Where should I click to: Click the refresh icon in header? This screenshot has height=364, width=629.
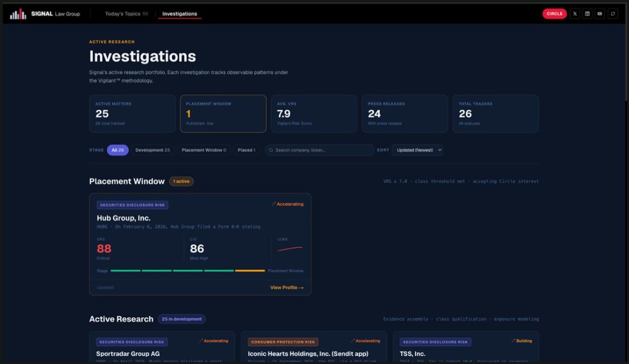[x=613, y=14]
